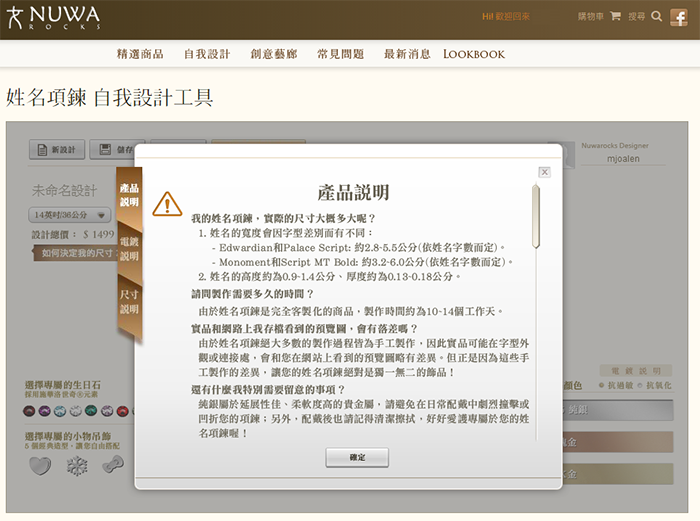This screenshot has height=521, width=700.
Task: Pick the rose gold color swatch
Action: click(617, 442)
